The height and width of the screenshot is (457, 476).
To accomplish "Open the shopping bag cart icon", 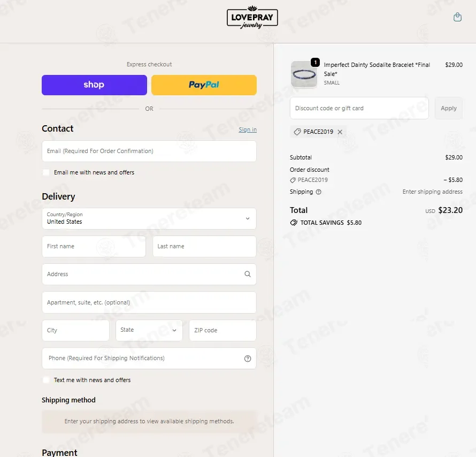I will tap(457, 17).
